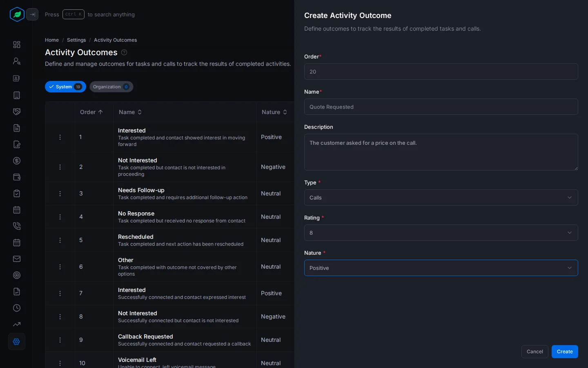Open the wallet icon in the sidebar
This screenshot has height=368, width=588.
pyautogui.click(x=17, y=177)
